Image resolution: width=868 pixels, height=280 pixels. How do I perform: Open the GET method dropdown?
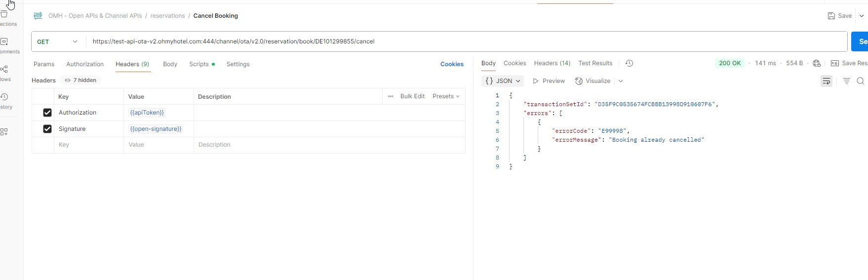(57, 41)
